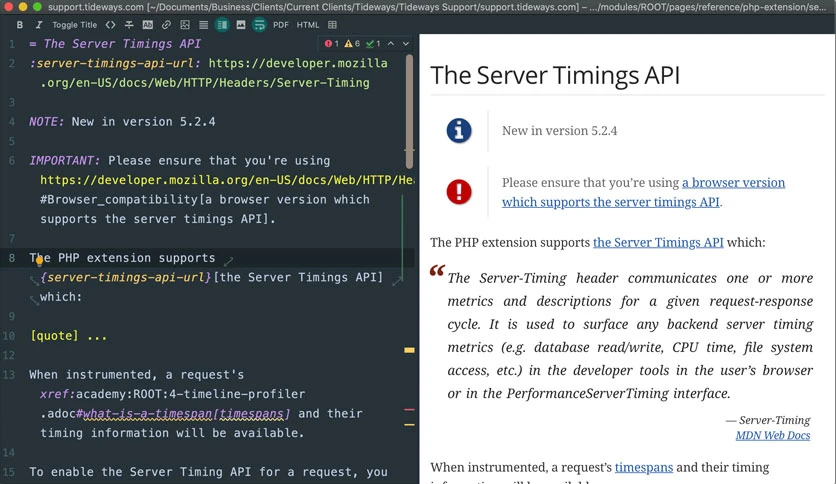This screenshot has width=836, height=484.
Task: Click line number 13 in the gutter
Action: 9,375
